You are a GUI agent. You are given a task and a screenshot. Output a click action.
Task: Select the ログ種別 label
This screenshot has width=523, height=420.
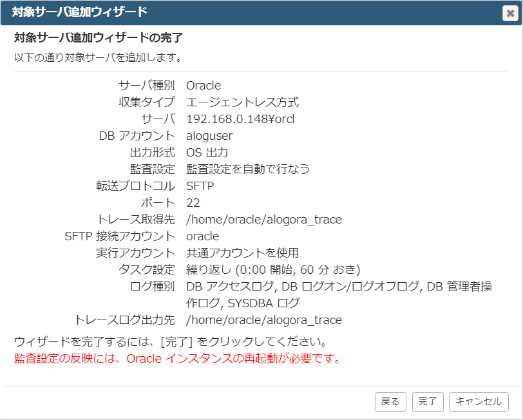[x=152, y=287]
